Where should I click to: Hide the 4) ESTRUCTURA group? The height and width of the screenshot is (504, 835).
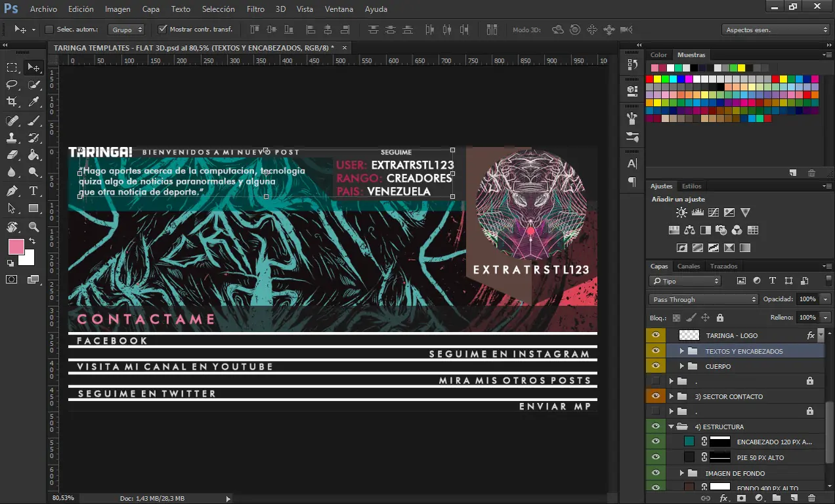click(655, 427)
